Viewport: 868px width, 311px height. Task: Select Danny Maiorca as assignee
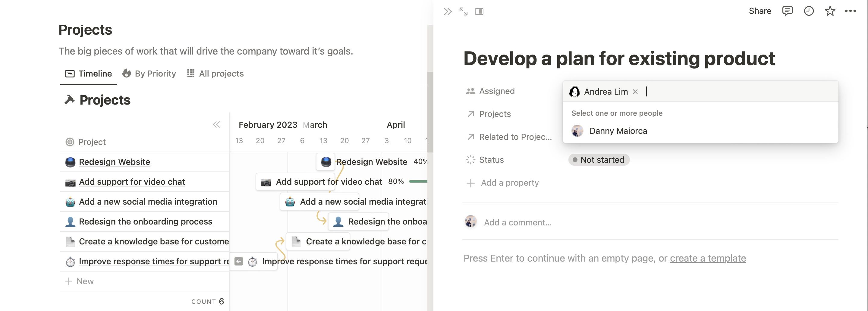618,131
